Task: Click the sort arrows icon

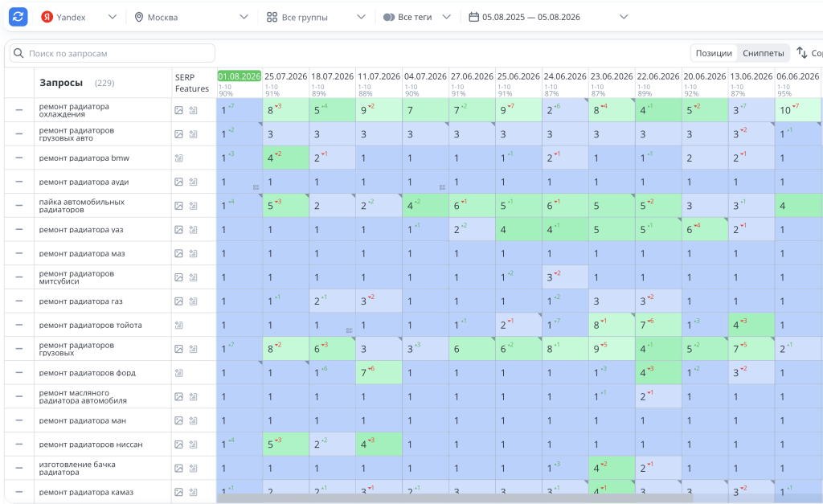Action: click(801, 52)
